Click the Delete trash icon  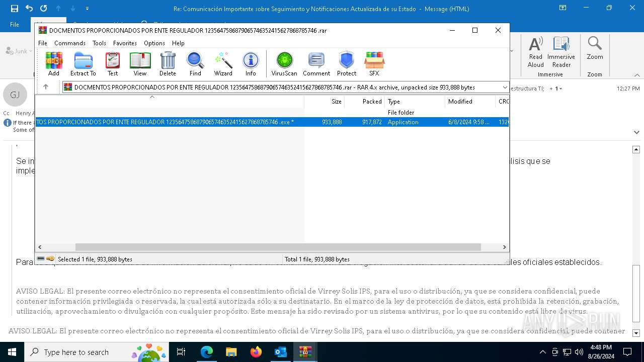pyautogui.click(x=168, y=64)
